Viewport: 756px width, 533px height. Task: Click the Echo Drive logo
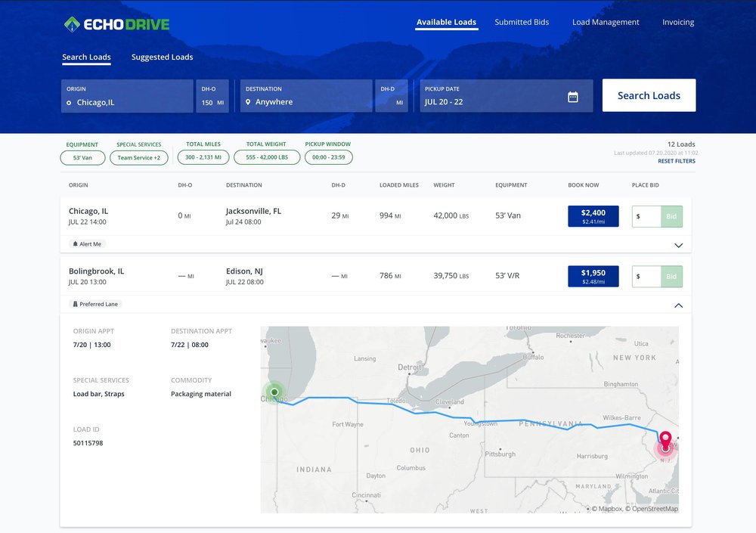click(116, 24)
